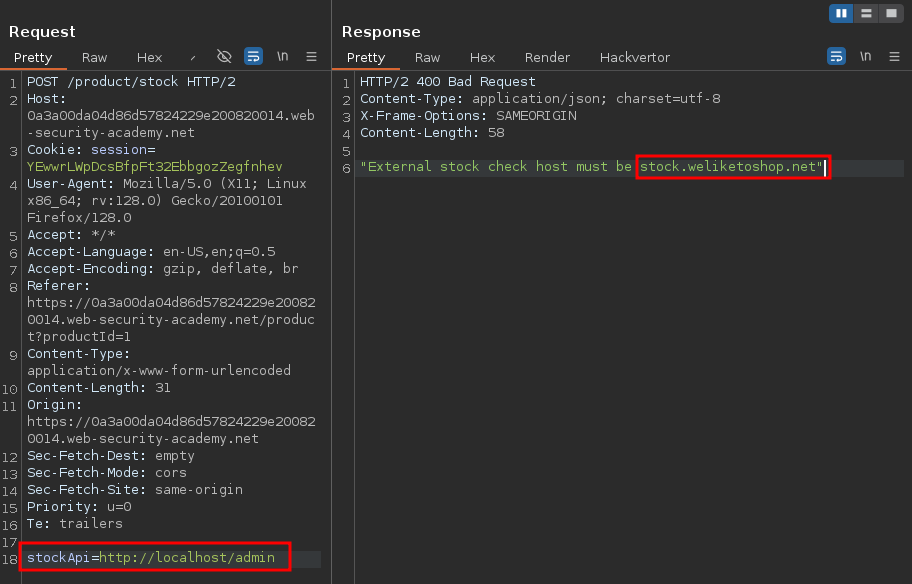
Task: Show the Response Hex tab
Action: (482, 58)
